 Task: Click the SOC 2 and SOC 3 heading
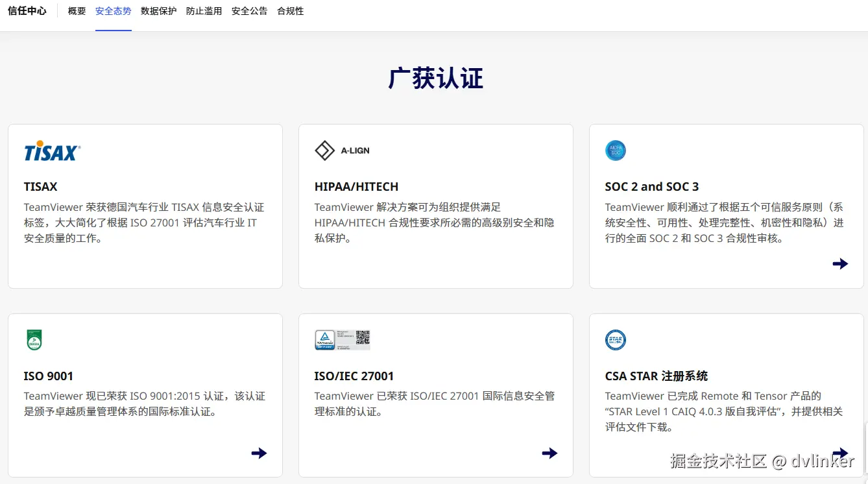tap(652, 187)
